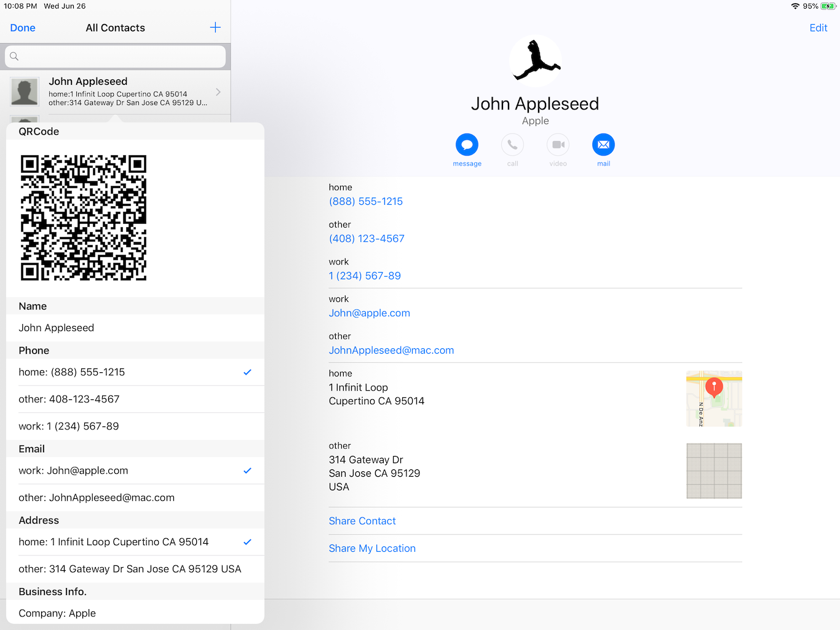The height and width of the screenshot is (630, 840).
Task: Tap the video camera icon
Action: [x=558, y=145]
